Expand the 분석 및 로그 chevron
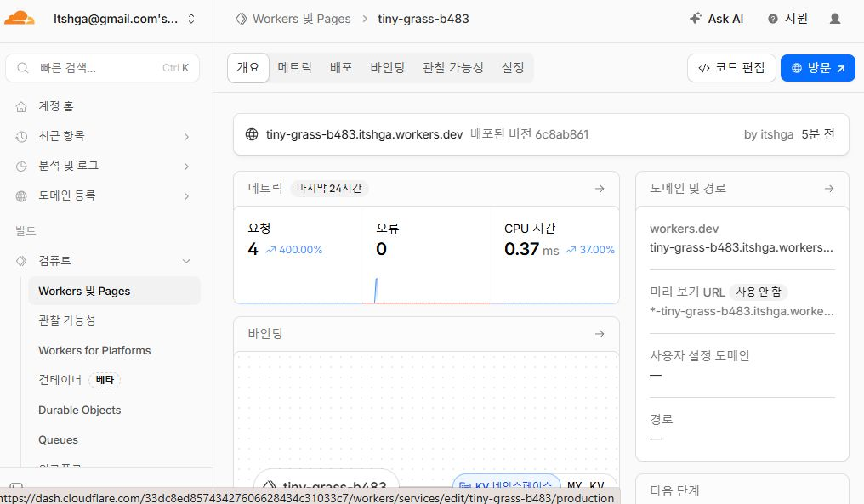Image resolution: width=864 pixels, height=504 pixels. pyautogui.click(x=186, y=167)
